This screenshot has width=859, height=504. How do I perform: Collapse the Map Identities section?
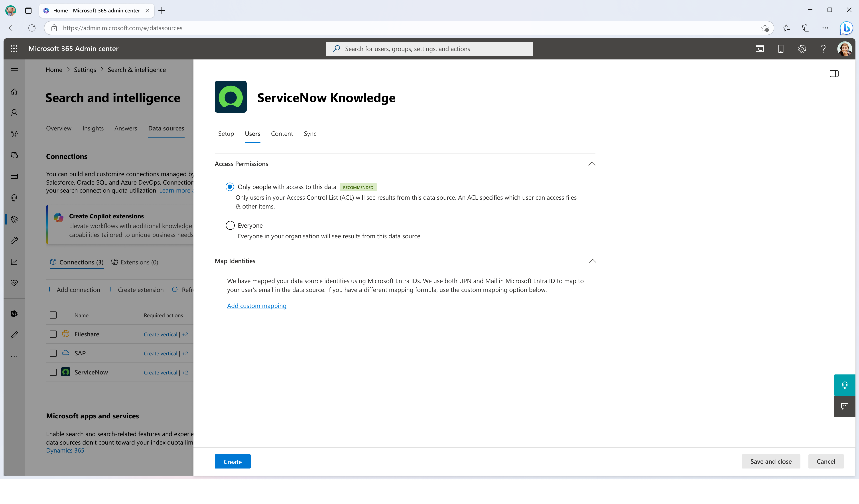pyautogui.click(x=592, y=260)
